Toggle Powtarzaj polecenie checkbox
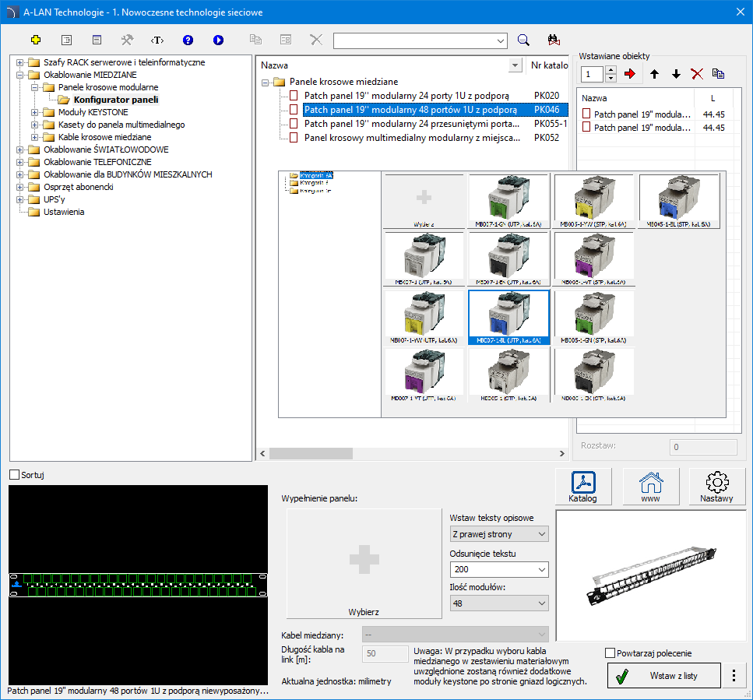 coord(610,653)
